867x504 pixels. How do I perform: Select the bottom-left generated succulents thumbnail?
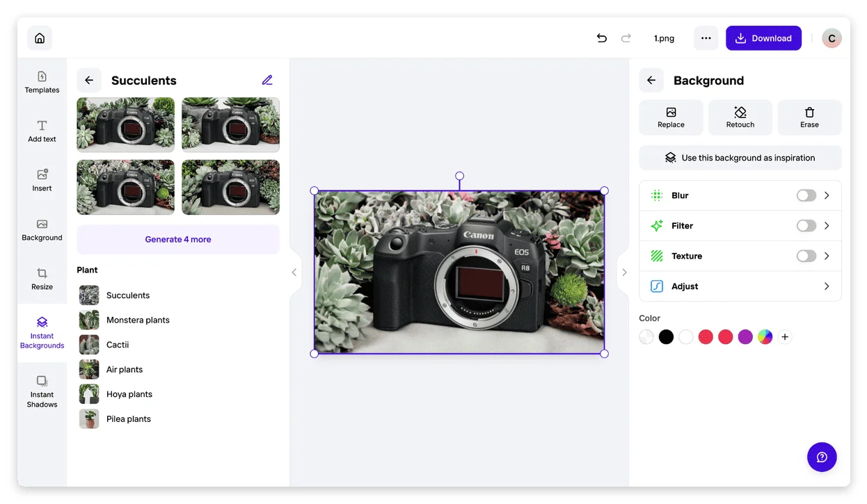[x=126, y=187]
